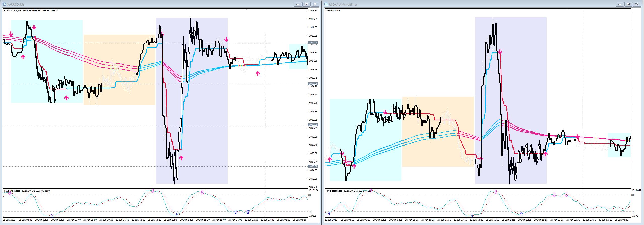Click the XAUUSD chart window title icon

tap(4, 4)
